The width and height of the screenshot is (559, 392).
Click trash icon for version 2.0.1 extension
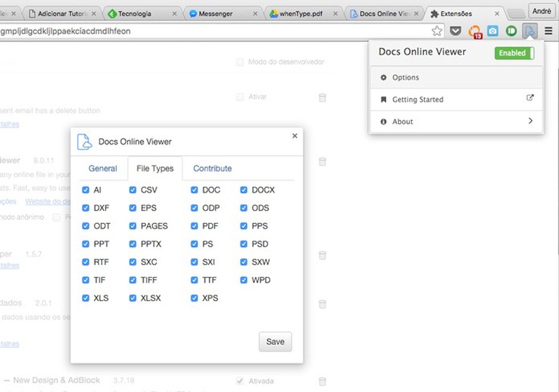322,304
